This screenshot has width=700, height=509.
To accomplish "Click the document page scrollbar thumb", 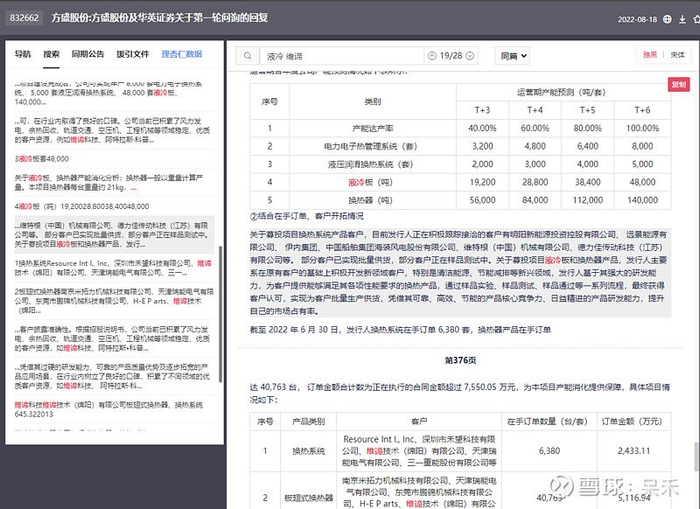I will coord(696,455).
